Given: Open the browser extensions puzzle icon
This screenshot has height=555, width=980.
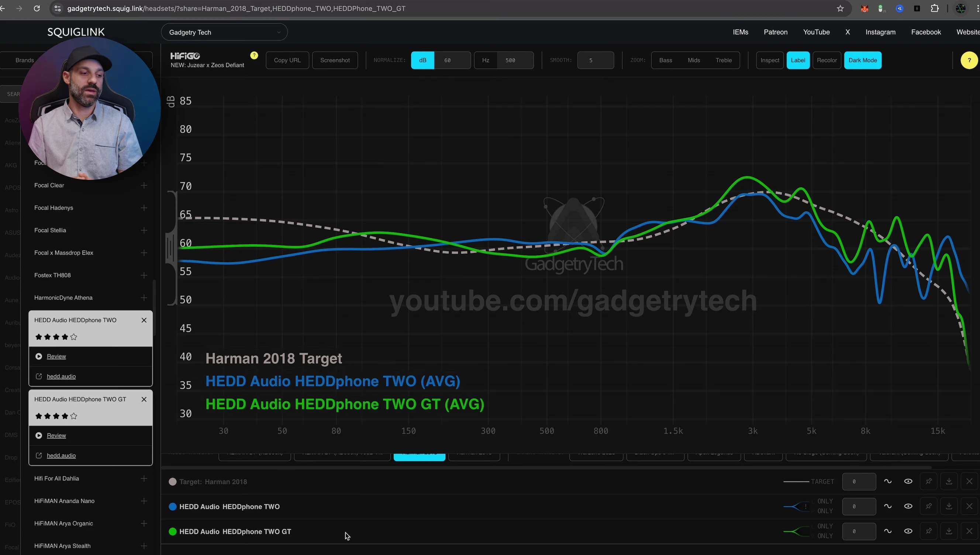Looking at the screenshot, I should 935,8.
